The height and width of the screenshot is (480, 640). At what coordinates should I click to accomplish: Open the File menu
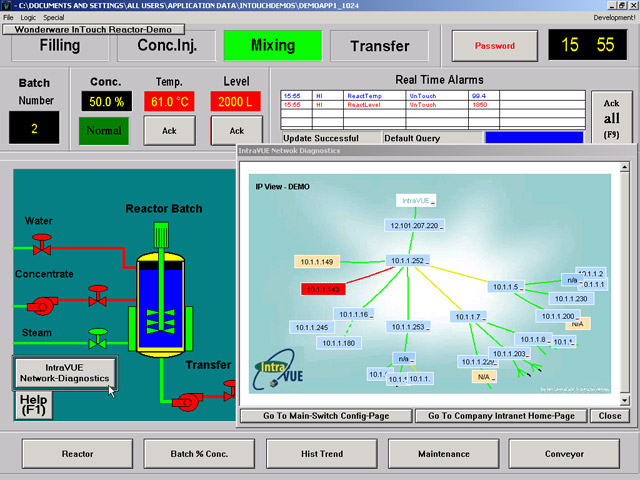point(8,18)
